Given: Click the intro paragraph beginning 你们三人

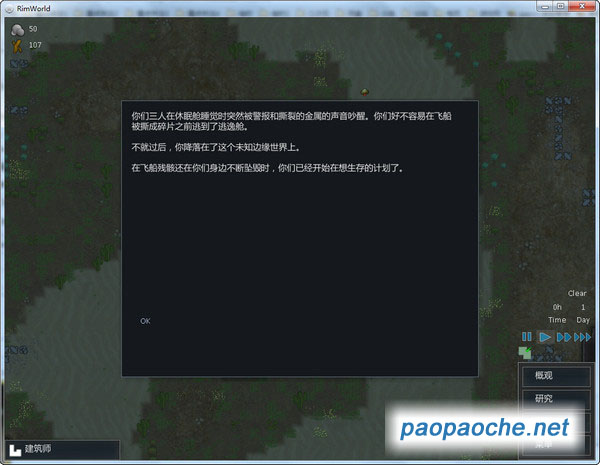Looking at the screenshot, I should [x=292, y=121].
